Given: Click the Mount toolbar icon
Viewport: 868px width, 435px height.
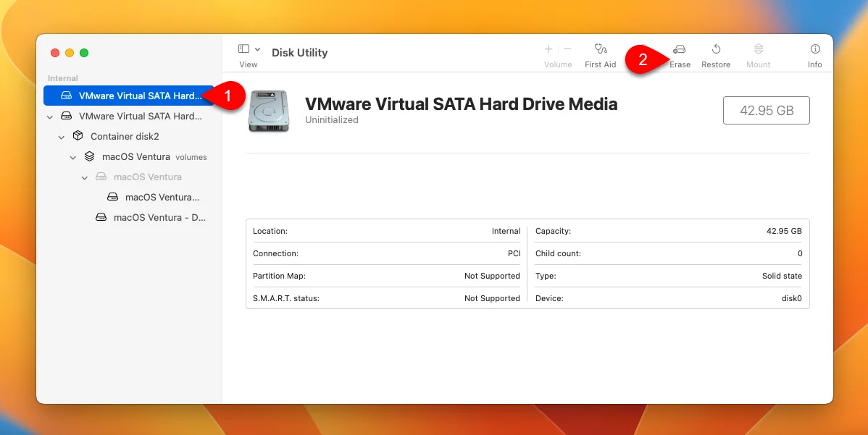Looking at the screenshot, I should 759,49.
